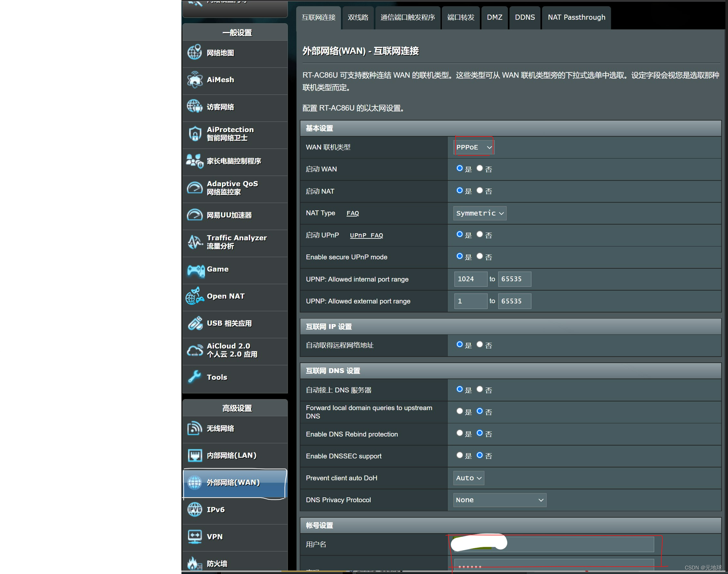
Task: Open Adaptive QoS gauge icon
Action: [x=195, y=188]
